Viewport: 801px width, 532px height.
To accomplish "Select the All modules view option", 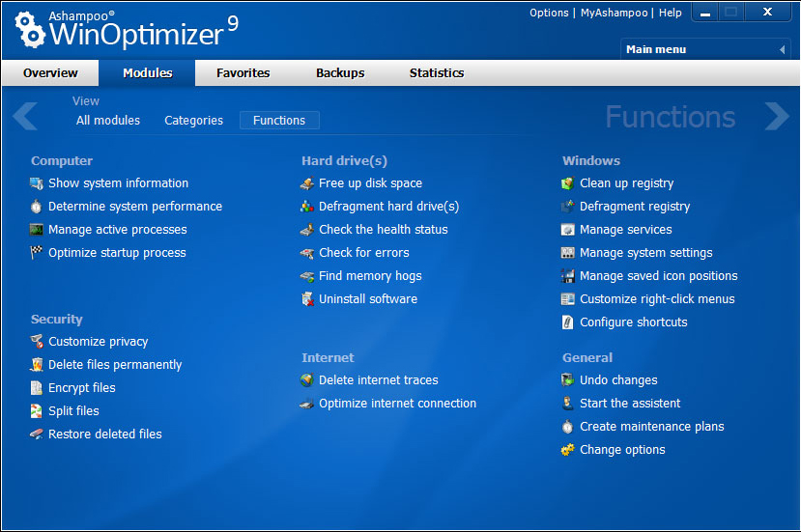I will tap(108, 121).
